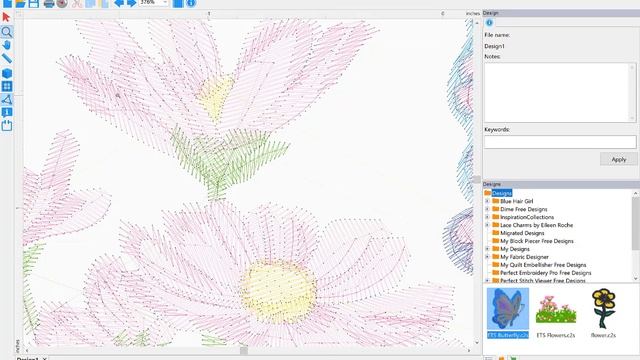Viewport: 640px width, 360px height.
Task: Select Perfect Embroidery Pro Free Designs
Action: tap(545, 273)
